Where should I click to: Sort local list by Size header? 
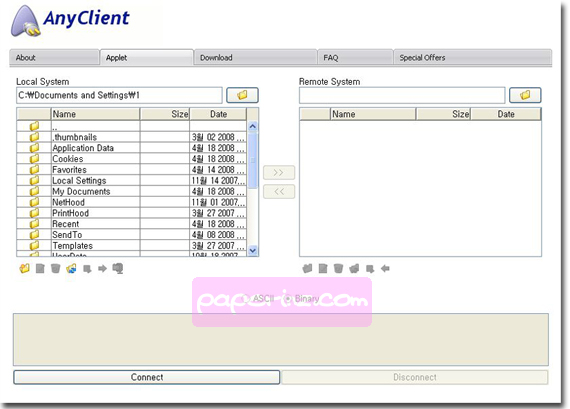click(165, 114)
